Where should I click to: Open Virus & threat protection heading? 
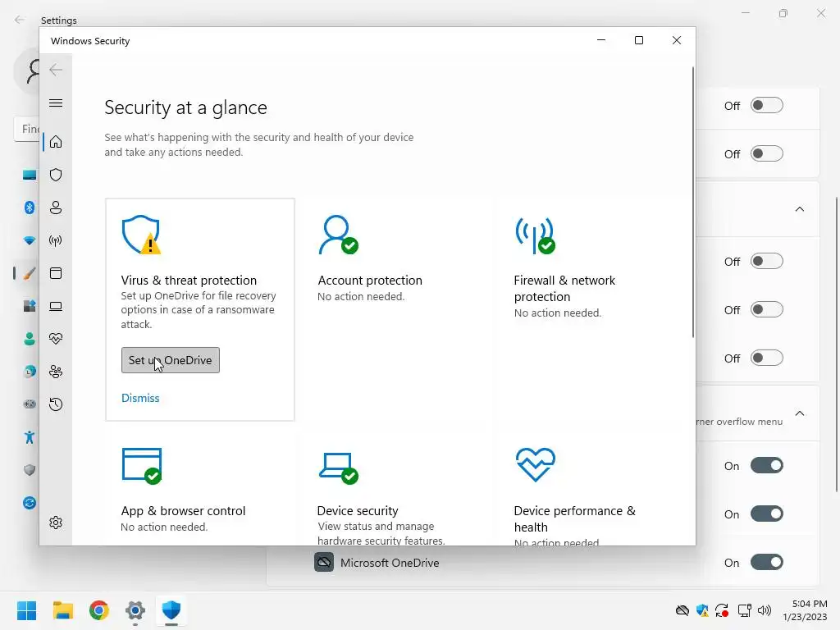pos(189,281)
